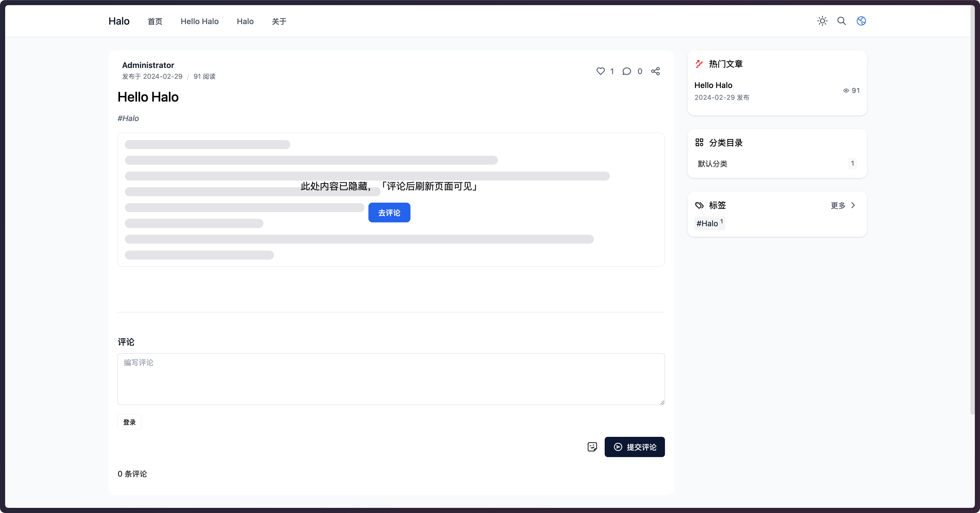Click the 热门文章 heading
980x513 pixels.
click(726, 64)
